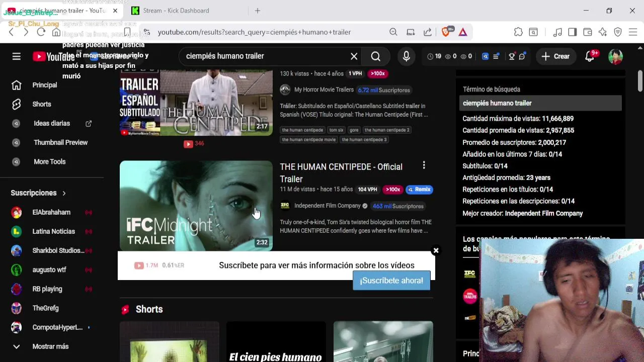Open the Brave Rewards triangle icon
The width and height of the screenshot is (644, 362).
click(463, 32)
